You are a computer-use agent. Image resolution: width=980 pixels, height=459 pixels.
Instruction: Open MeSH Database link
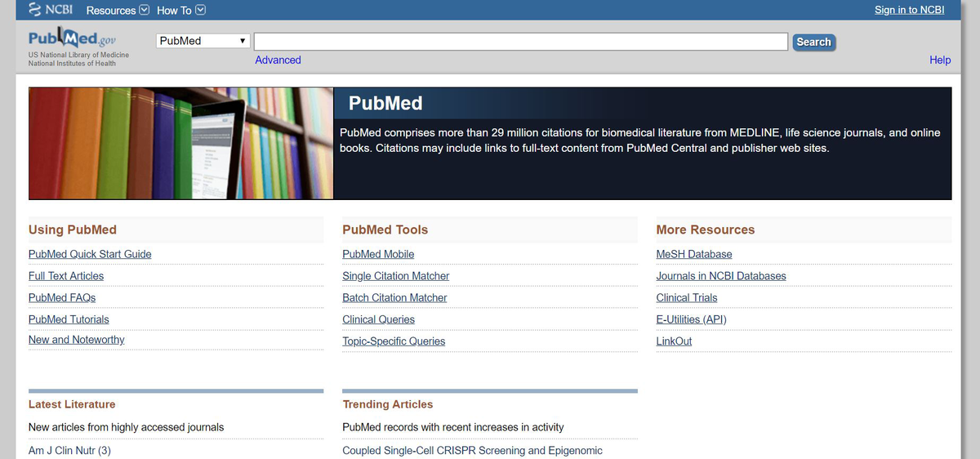[694, 254]
